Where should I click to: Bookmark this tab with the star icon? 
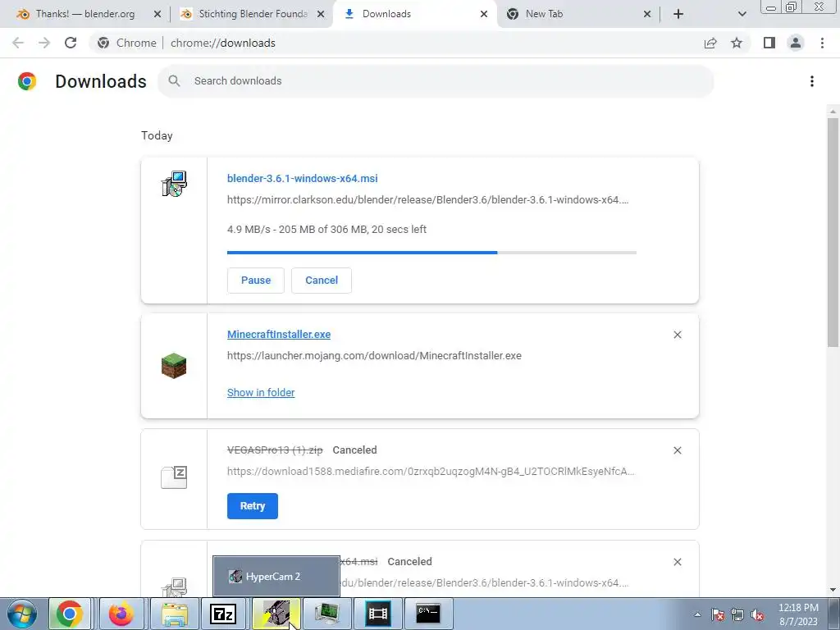[x=737, y=43]
